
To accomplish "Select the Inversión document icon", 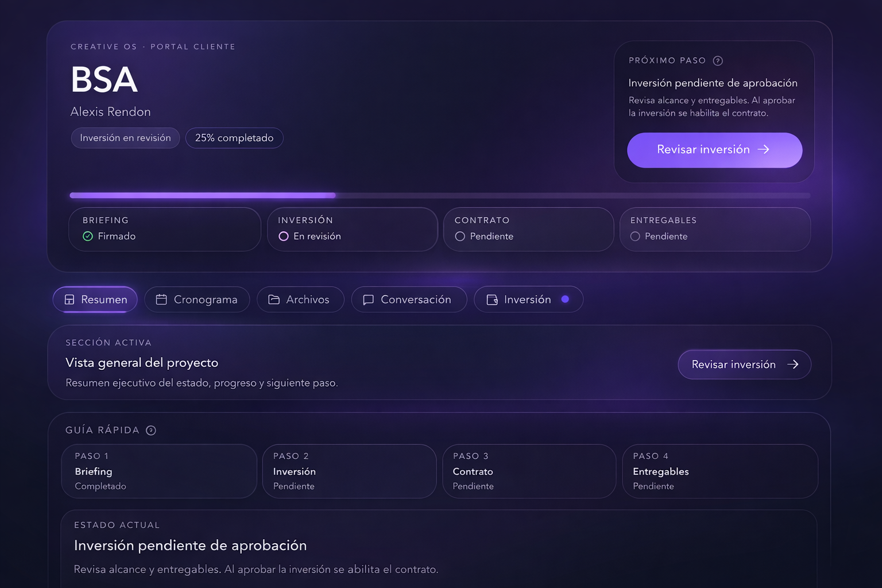I will [x=492, y=299].
